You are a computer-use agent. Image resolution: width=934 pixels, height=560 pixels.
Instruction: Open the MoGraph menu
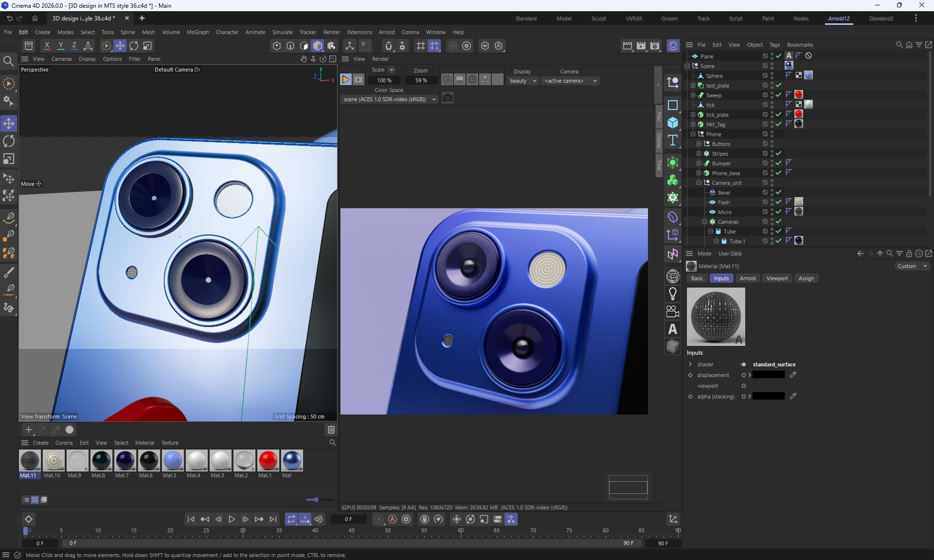198,32
